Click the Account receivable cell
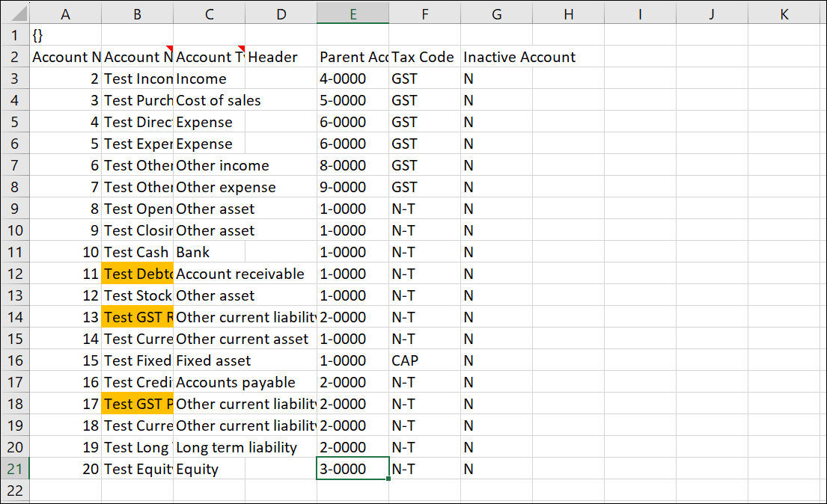Viewport: 827px width, 504px height. [240, 274]
